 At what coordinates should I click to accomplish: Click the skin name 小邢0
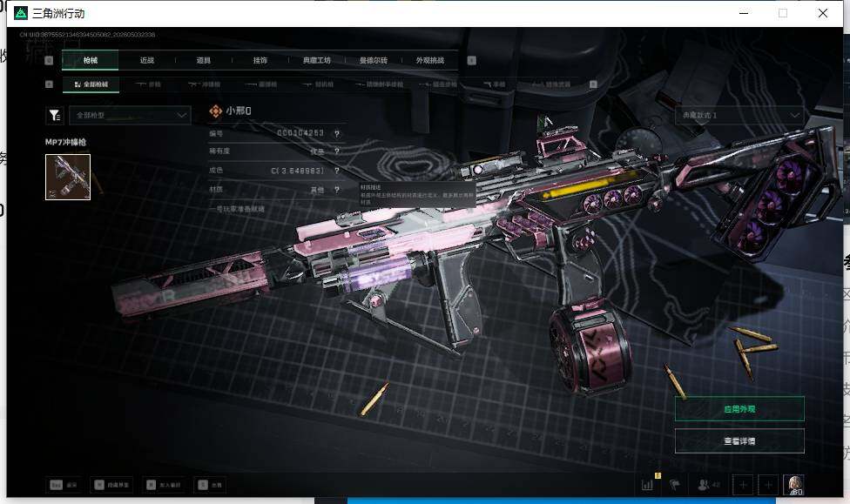239,111
